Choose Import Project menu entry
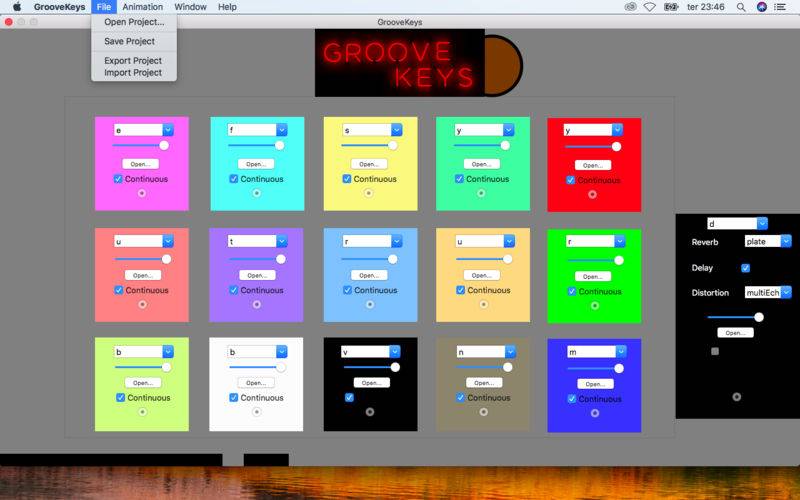 134,72
